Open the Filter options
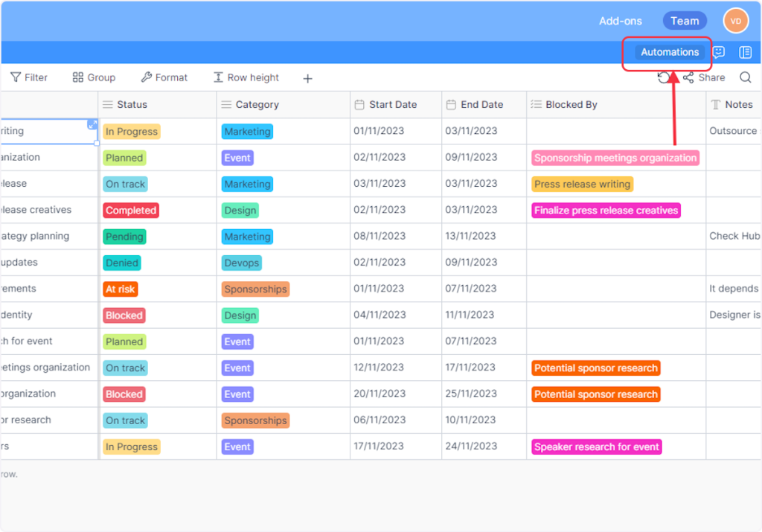The image size is (762, 532). pos(29,77)
